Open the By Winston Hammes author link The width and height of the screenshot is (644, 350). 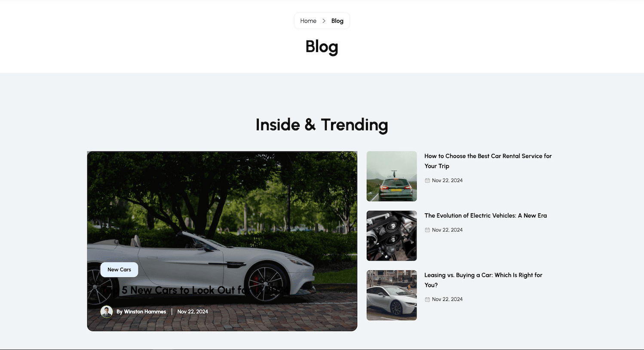(x=141, y=312)
